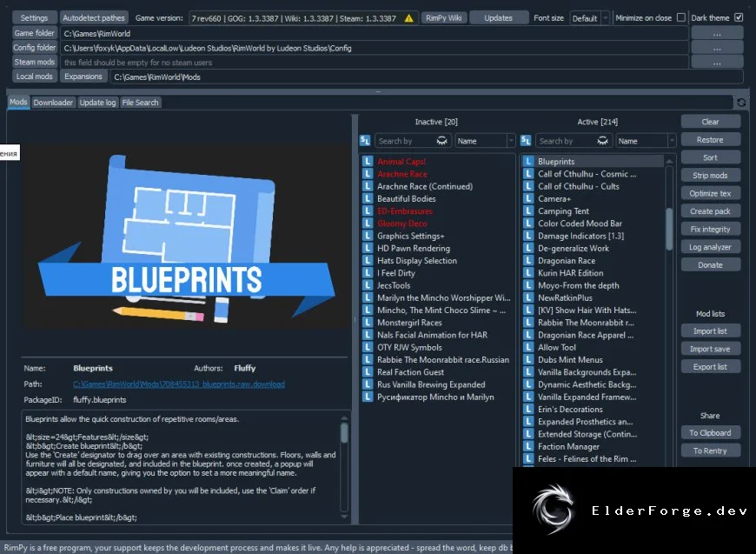Image resolution: width=756 pixels, height=554 pixels.
Task: Click the L icon beside Monstergirl Races
Action: click(x=368, y=323)
